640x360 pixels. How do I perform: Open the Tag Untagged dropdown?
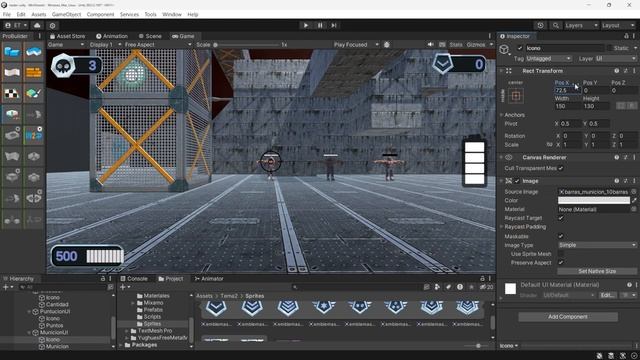(549, 59)
